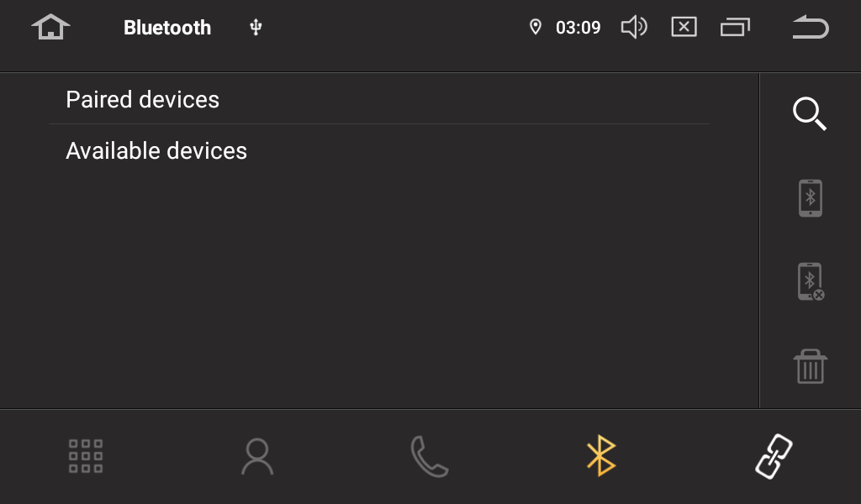The image size is (861, 504).
Task: Connect the Bluetooth phone device
Action: pos(810,198)
